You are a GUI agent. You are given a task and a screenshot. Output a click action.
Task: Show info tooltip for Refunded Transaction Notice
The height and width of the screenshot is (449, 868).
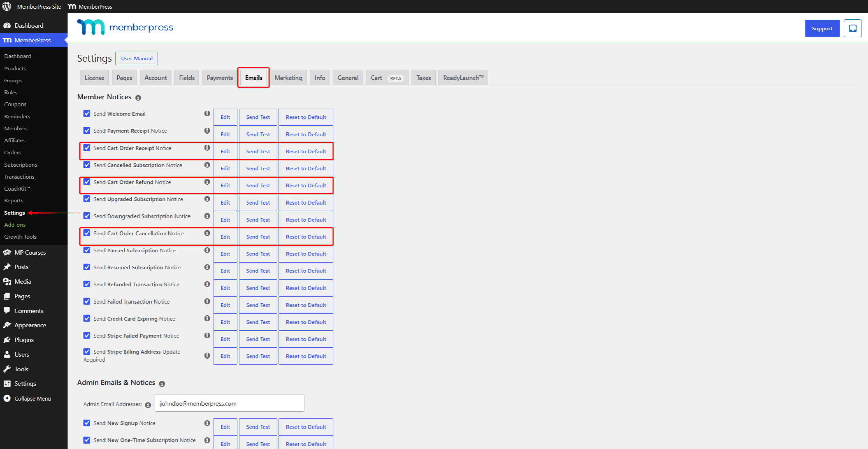coord(207,284)
